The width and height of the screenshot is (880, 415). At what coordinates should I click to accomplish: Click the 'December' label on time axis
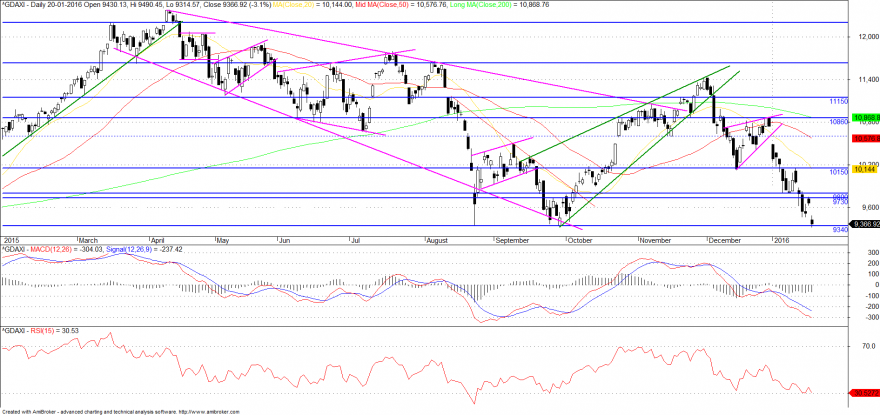pyautogui.click(x=725, y=240)
